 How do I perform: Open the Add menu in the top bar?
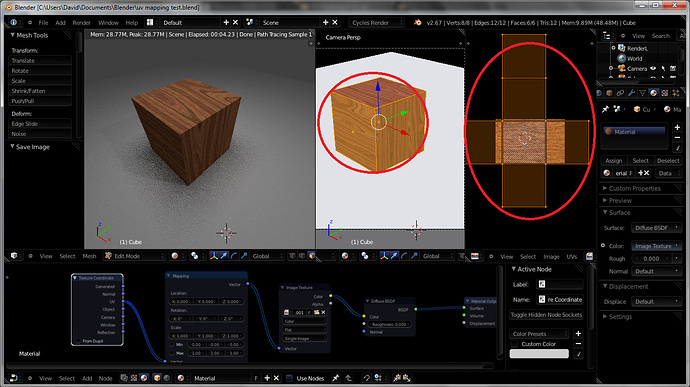[x=60, y=22]
